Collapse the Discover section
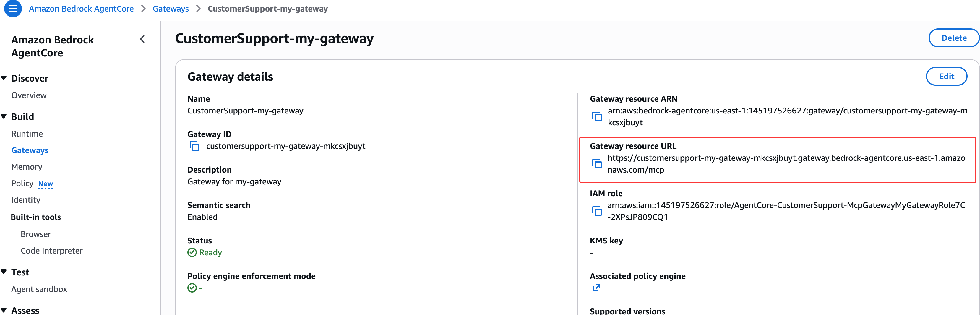 point(4,78)
